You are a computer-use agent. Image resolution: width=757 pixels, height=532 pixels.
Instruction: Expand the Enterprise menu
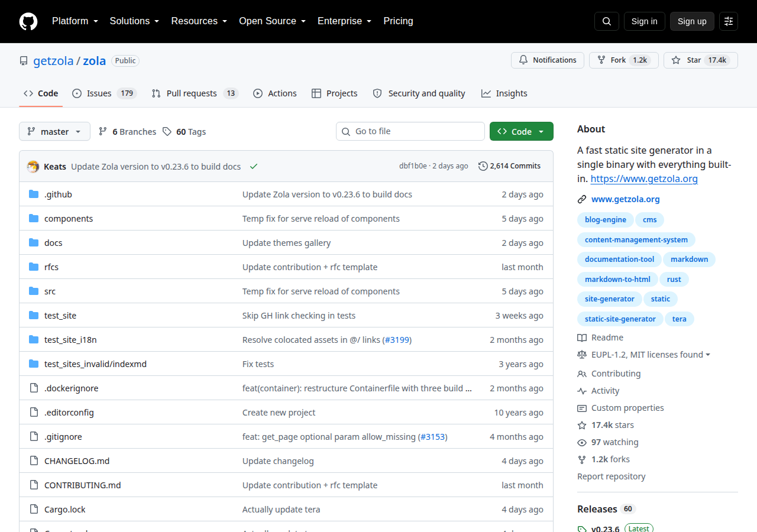(345, 21)
